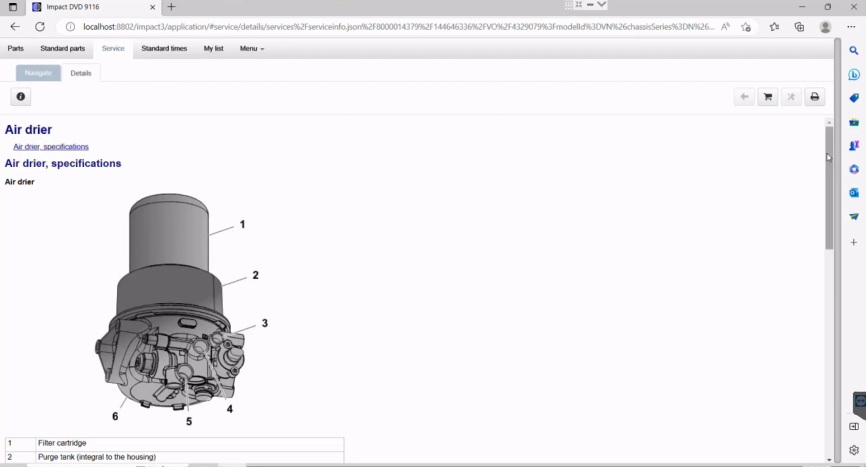Switch to the Parts tab
This screenshot has width=866, height=467.
pyautogui.click(x=16, y=48)
